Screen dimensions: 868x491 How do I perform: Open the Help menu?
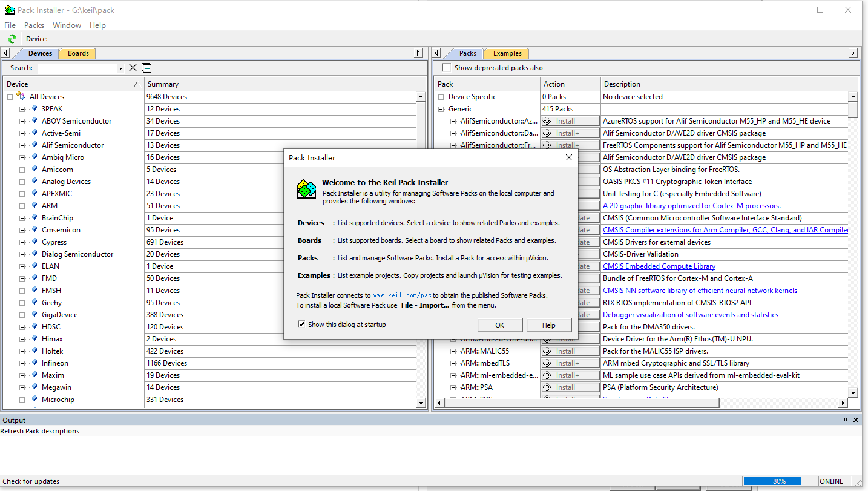tap(97, 25)
